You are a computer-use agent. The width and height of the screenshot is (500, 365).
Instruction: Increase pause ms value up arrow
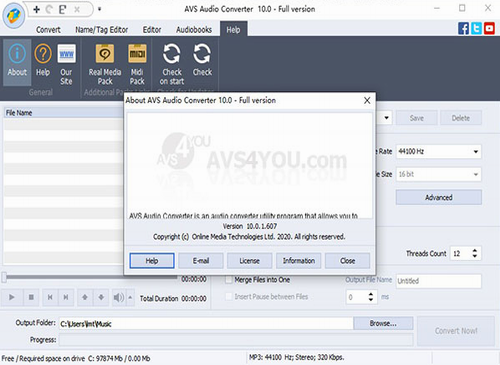click(371, 294)
